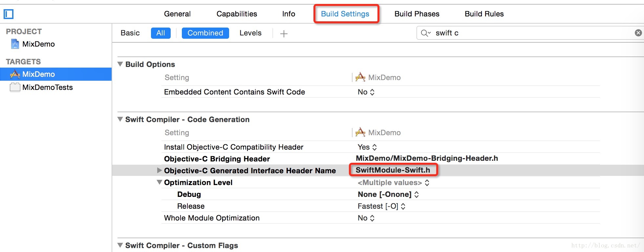Clear the search field text
The width and height of the screenshot is (644, 252).
(x=638, y=33)
